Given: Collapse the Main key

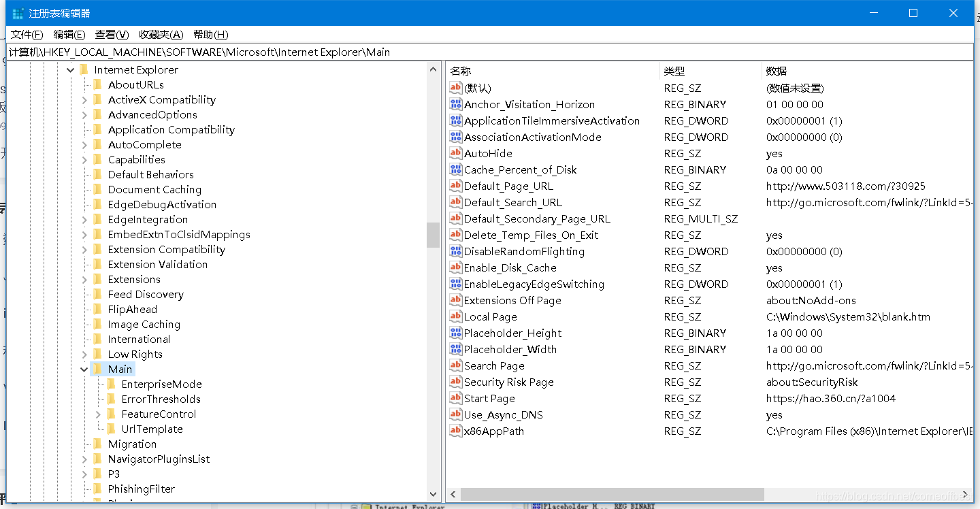Looking at the screenshot, I should (84, 369).
